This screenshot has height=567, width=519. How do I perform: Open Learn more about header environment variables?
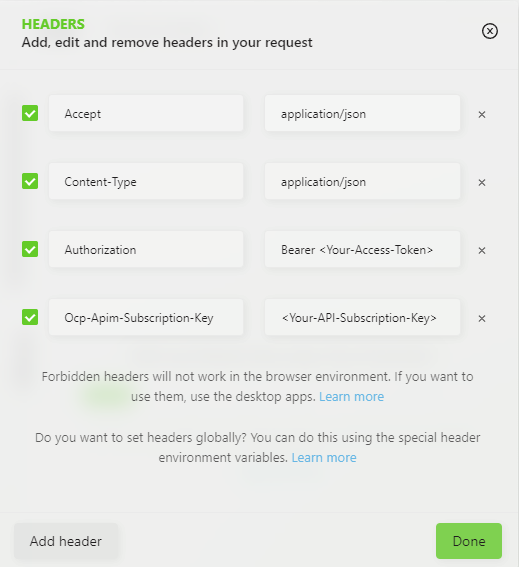point(324,458)
